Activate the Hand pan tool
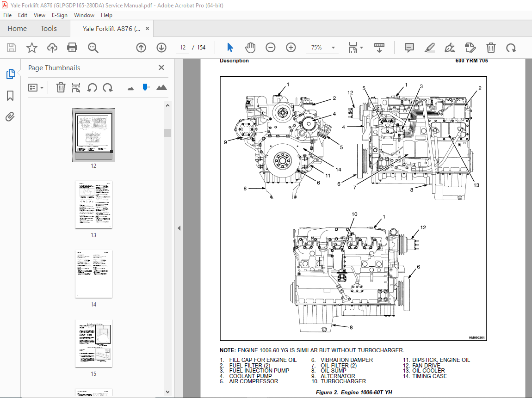 click(x=250, y=48)
